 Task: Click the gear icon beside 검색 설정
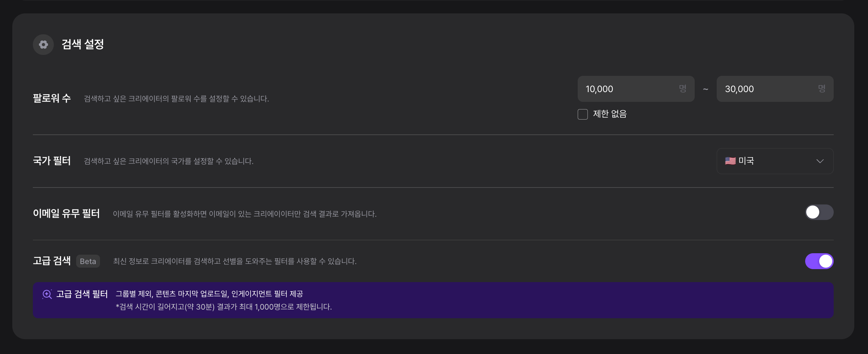point(43,44)
